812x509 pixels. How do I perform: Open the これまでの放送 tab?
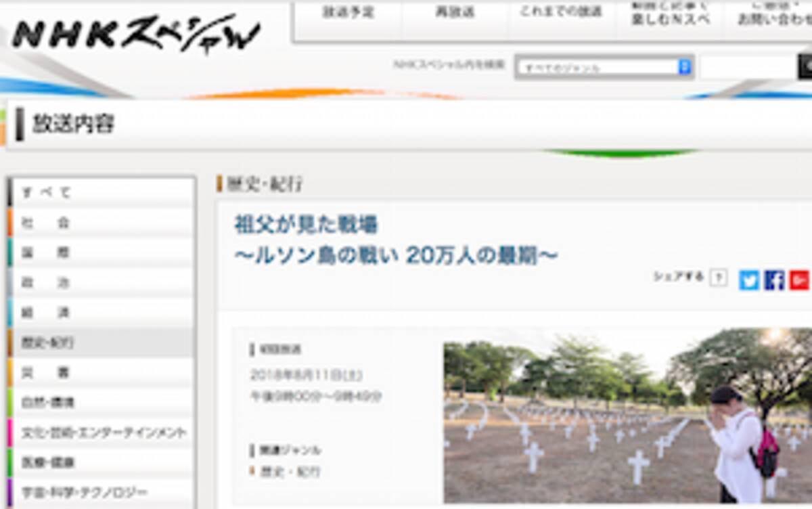pyautogui.click(x=561, y=14)
